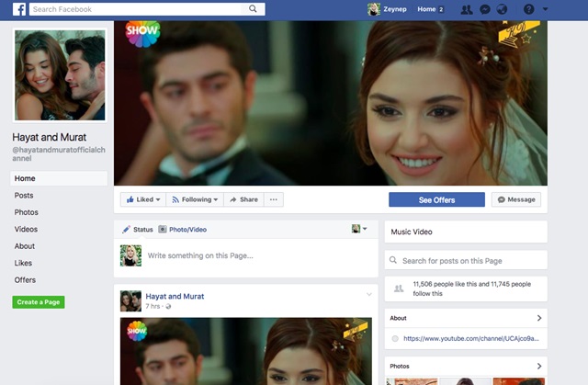588x385 pixels.
Task: Open Posts in the page sidebar
Action: pos(24,196)
